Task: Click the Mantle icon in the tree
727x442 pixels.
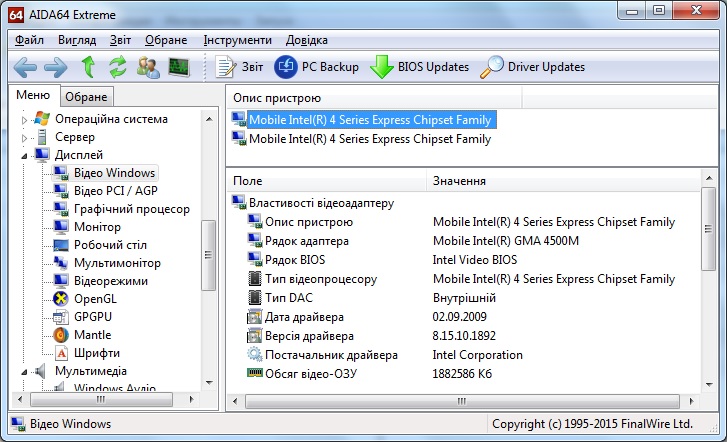Action: (61, 335)
